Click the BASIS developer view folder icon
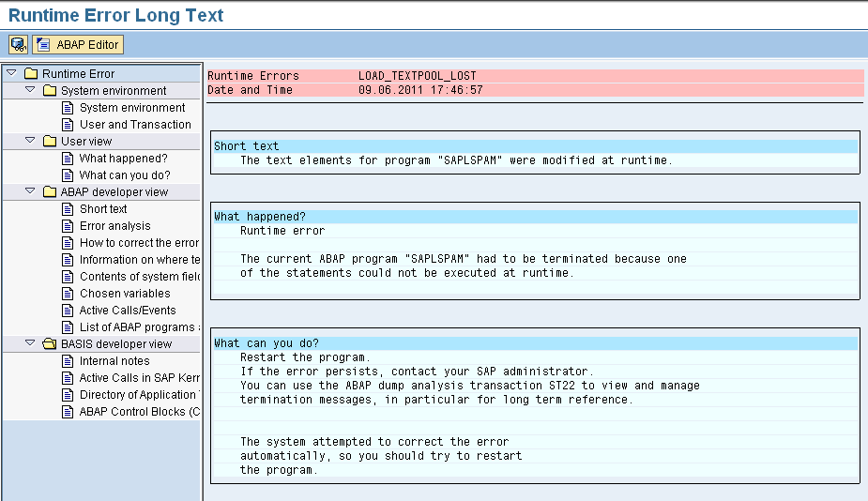 click(x=50, y=344)
